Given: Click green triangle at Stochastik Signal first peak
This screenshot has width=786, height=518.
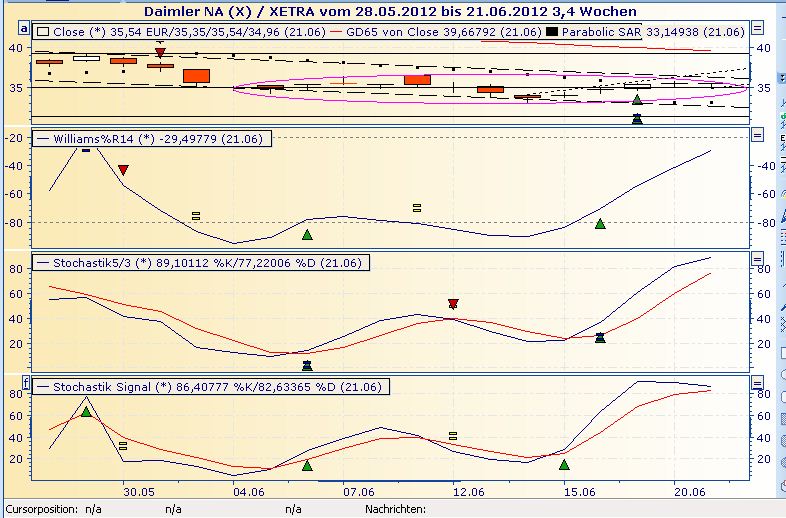Looking at the screenshot, I should pos(86,412).
